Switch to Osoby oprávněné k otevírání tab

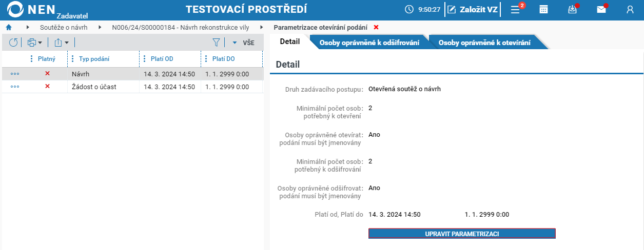[484, 43]
